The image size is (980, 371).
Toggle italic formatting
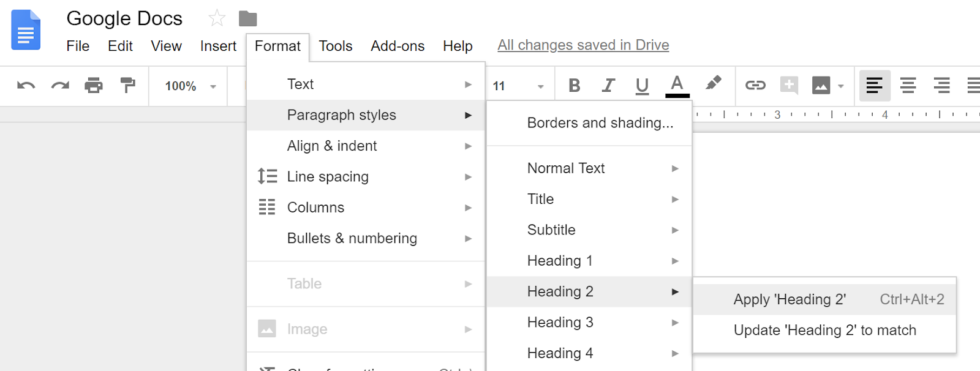pos(608,86)
